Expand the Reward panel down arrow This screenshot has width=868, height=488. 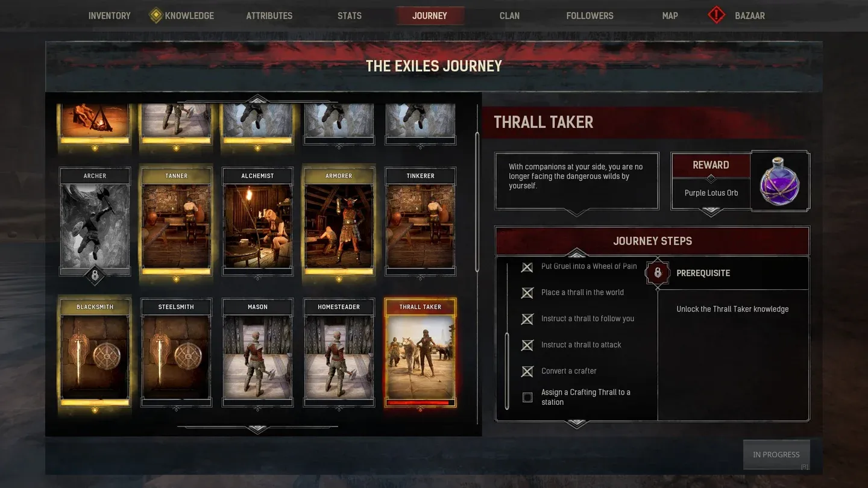pos(711,211)
